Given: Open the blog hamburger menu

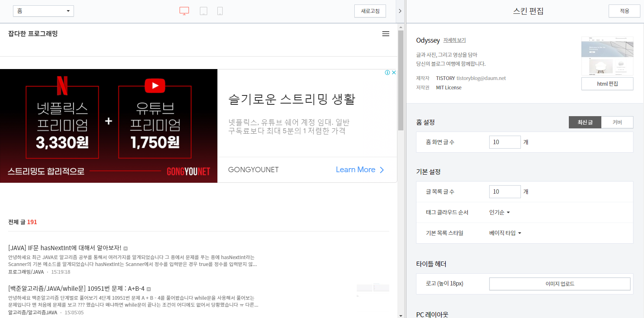Looking at the screenshot, I should click(x=386, y=34).
